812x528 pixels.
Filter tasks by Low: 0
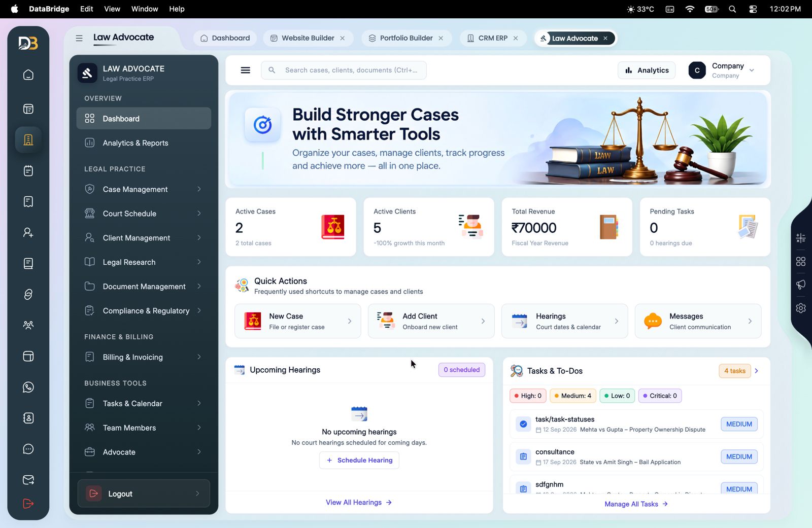[617, 396]
